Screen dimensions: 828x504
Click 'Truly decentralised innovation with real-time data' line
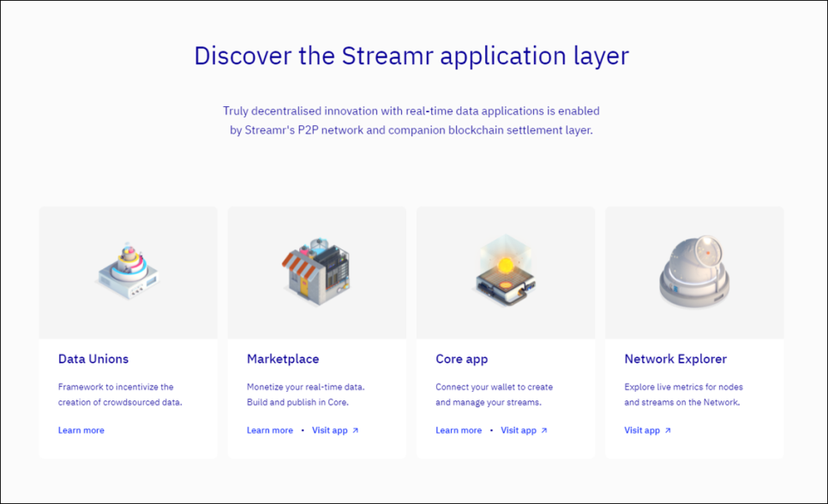411,111
